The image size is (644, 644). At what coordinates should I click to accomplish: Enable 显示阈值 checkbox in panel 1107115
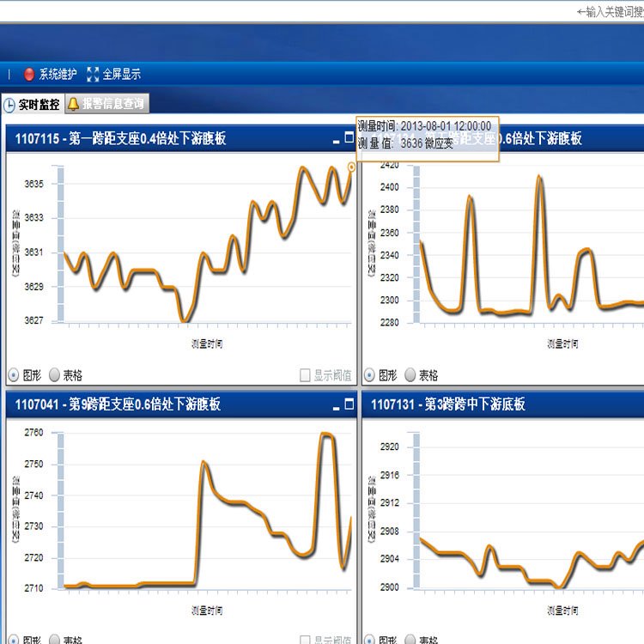(305, 375)
